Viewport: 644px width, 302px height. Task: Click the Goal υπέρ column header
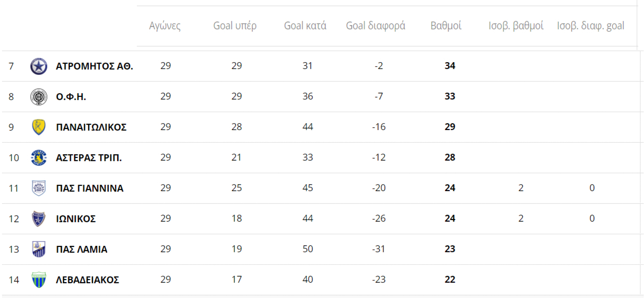tap(235, 26)
